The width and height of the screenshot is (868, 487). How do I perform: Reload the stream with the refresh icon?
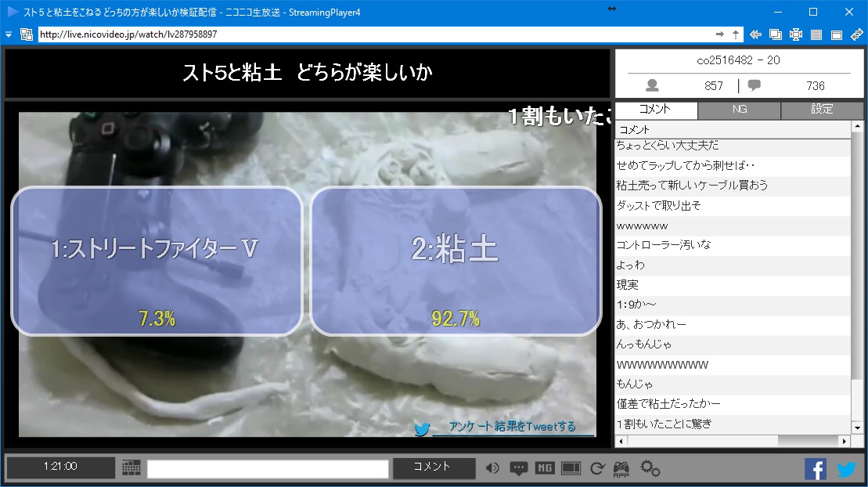597,468
